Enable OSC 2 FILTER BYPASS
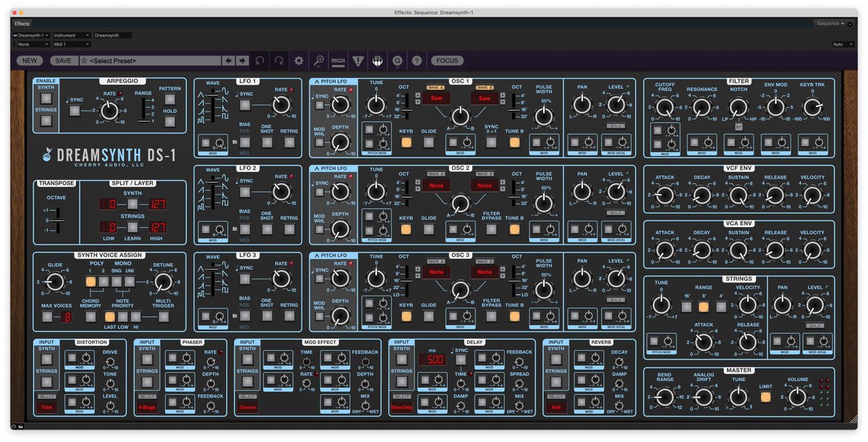 [x=491, y=229]
